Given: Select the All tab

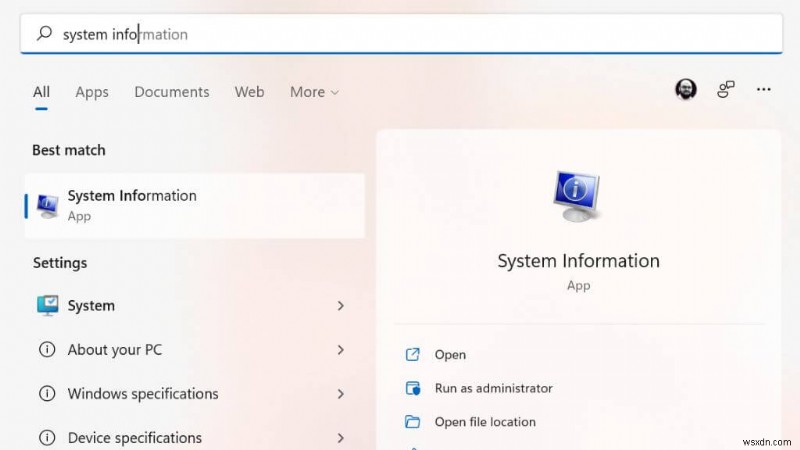Looking at the screenshot, I should tap(41, 92).
